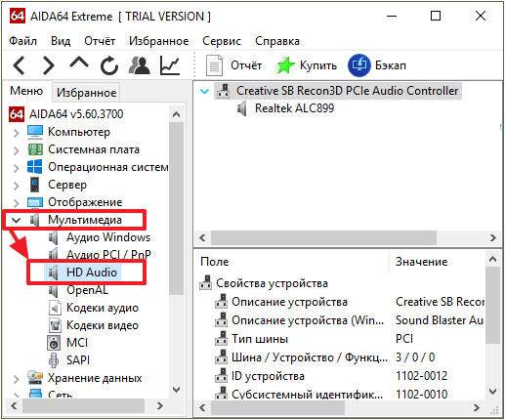
Task: Collapse the Мультимедиа tree node
Action: [16, 220]
